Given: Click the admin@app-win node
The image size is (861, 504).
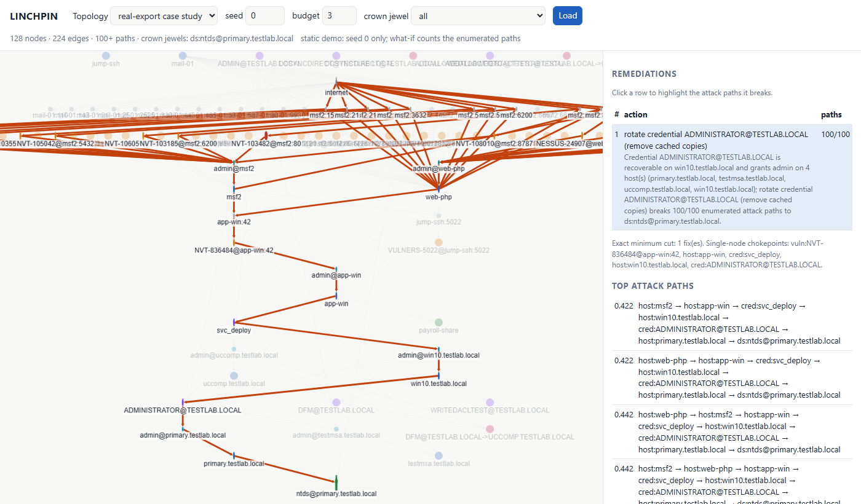Looking at the screenshot, I should [x=336, y=269].
